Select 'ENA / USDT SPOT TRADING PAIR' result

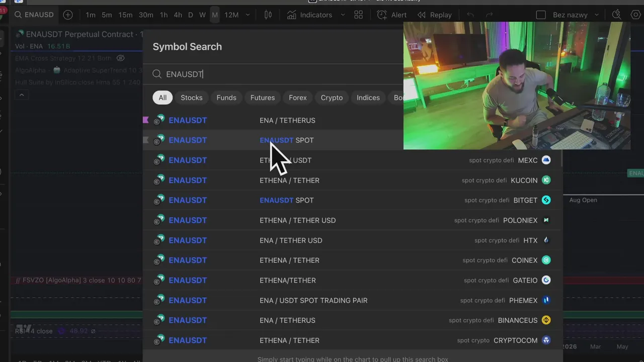tap(313, 300)
